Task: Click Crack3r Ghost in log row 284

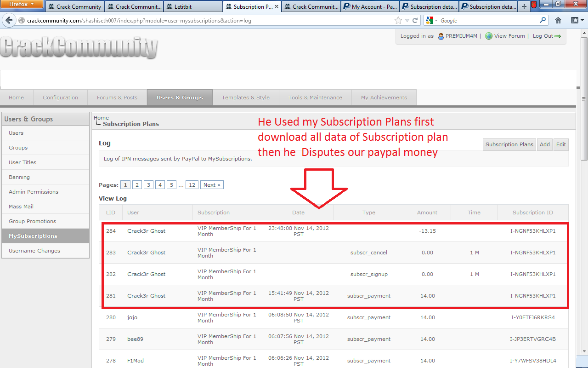Action: point(146,231)
